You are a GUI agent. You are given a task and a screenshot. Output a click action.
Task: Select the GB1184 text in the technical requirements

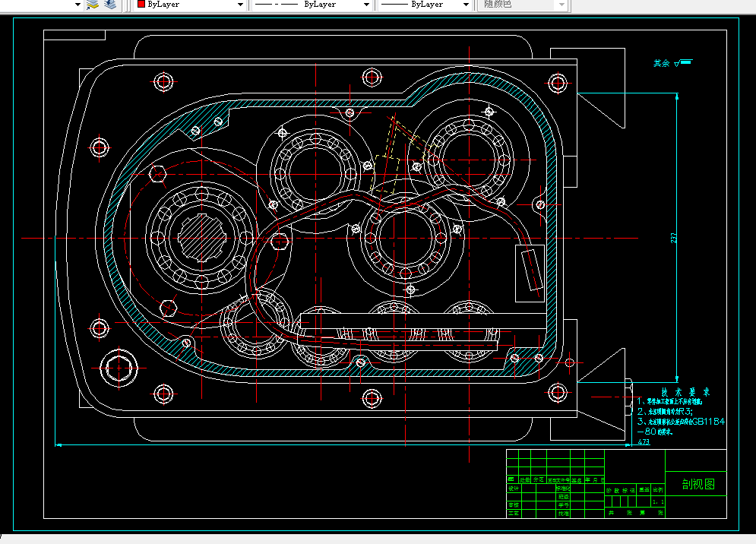(708, 420)
